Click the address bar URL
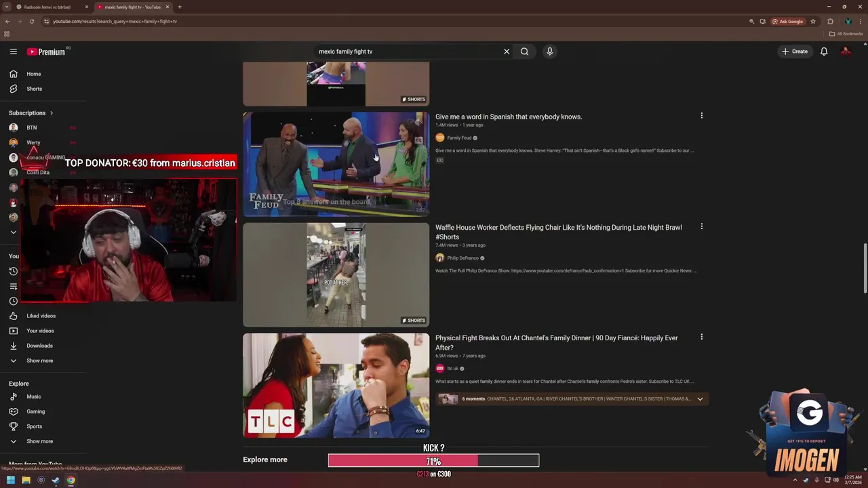The width and height of the screenshot is (868, 488). click(115, 21)
